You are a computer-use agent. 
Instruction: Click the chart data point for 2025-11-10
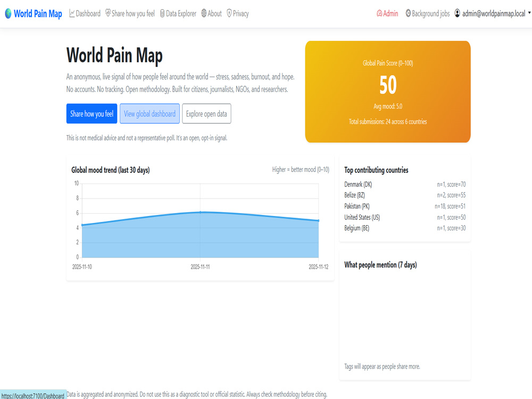82,225
